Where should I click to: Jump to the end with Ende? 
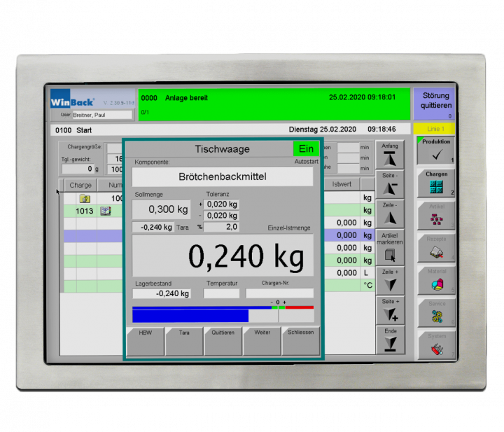pyautogui.click(x=391, y=340)
